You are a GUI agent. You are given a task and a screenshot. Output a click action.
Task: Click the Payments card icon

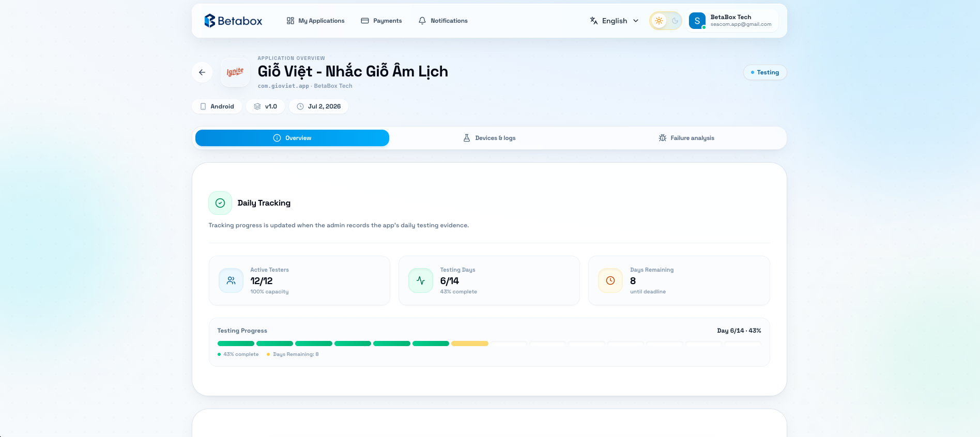tap(365, 21)
